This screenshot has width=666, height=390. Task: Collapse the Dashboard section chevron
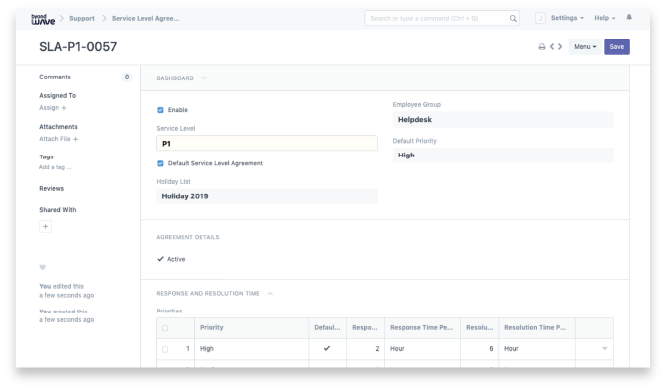pos(204,78)
